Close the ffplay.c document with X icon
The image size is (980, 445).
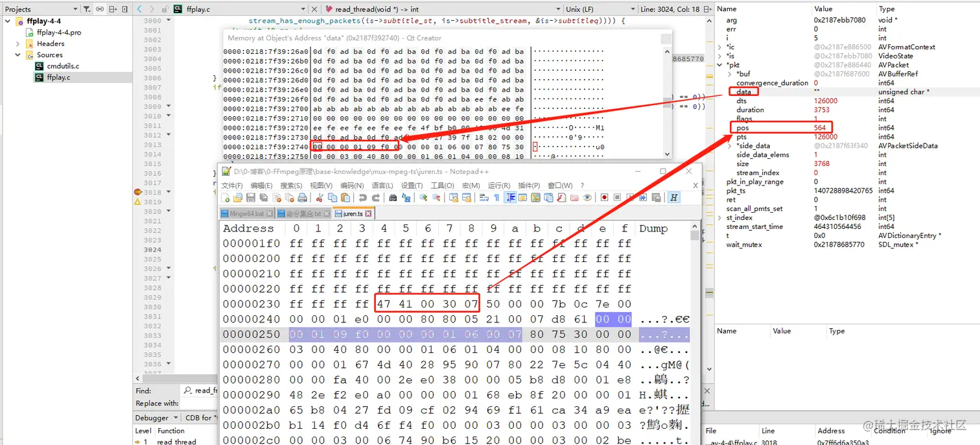pyautogui.click(x=314, y=9)
